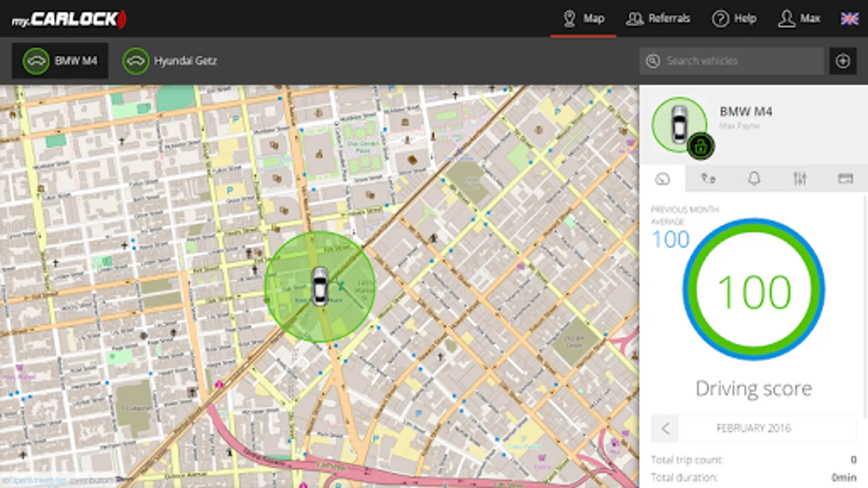Toggle the green lock icon on the vehicle
Viewport: 868px width, 488px height.
click(701, 146)
